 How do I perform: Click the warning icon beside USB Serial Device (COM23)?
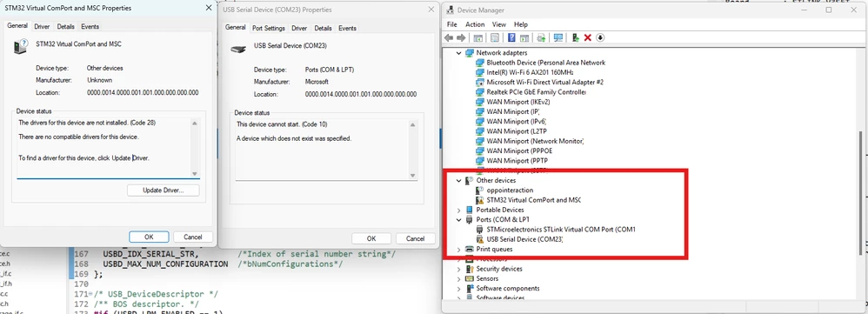(480, 240)
